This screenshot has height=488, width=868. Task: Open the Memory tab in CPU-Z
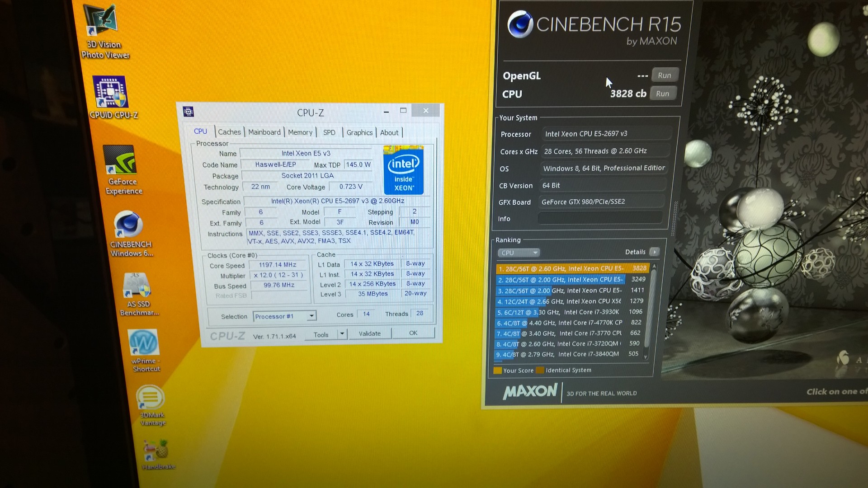pyautogui.click(x=300, y=132)
